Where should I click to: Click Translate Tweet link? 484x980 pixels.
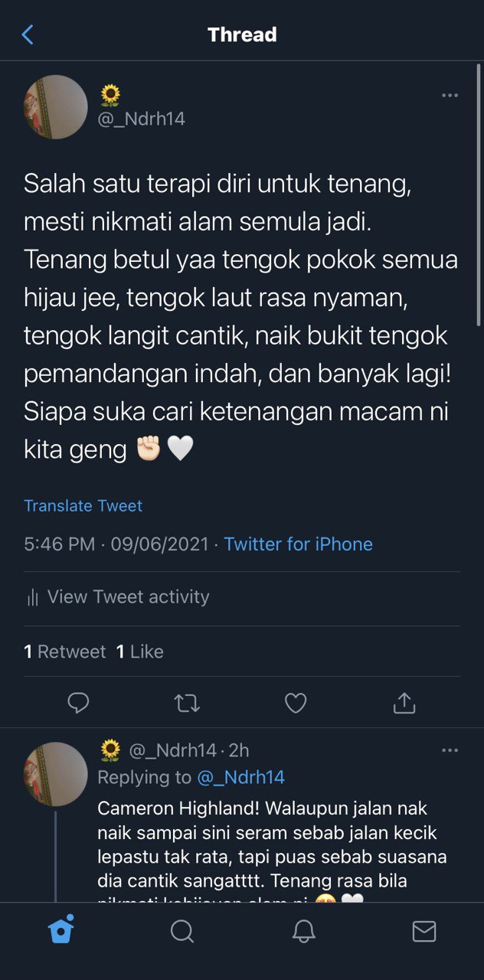point(83,506)
